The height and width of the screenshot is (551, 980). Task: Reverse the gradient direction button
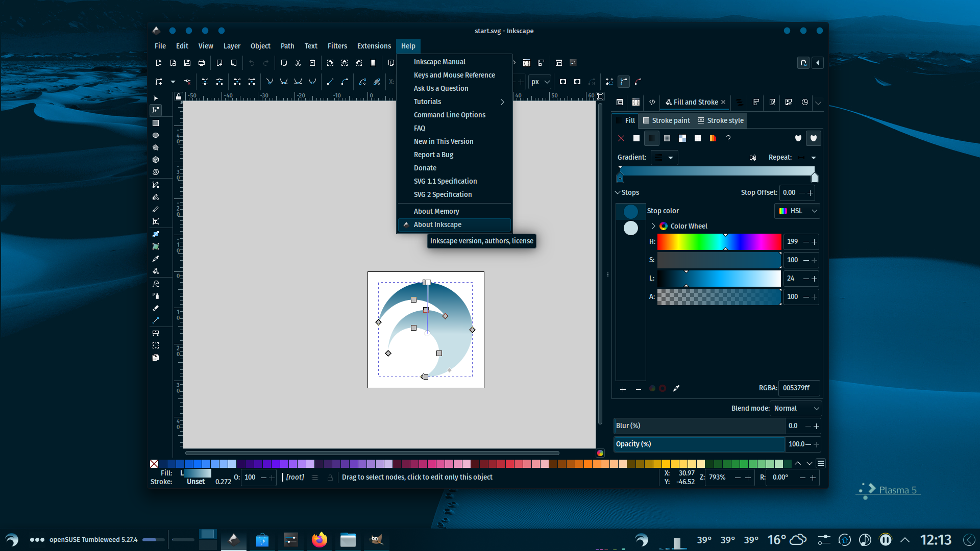click(753, 158)
